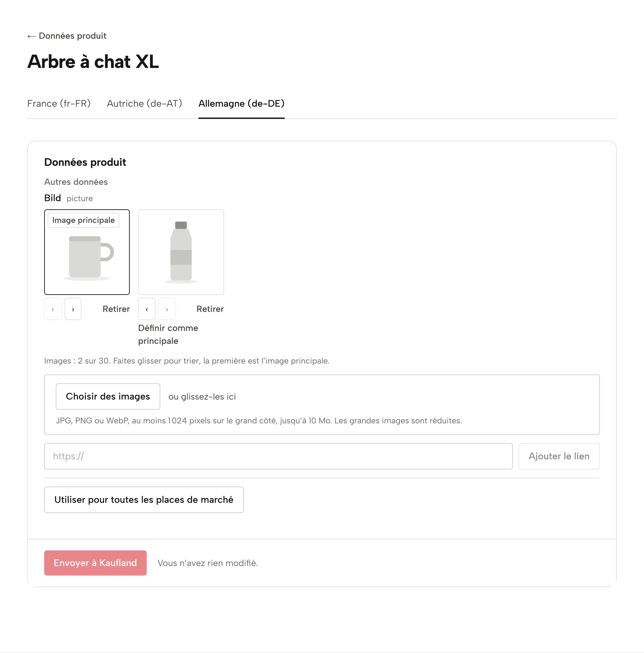This screenshot has height=653, width=644.
Task: Click Utiliser pour toutes les places de marché
Action: [144, 500]
